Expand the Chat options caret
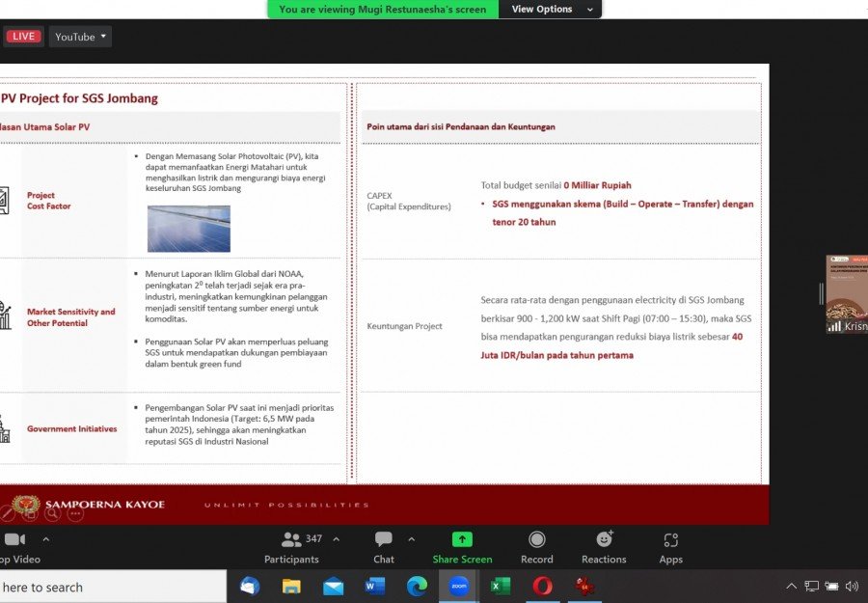 (411, 539)
